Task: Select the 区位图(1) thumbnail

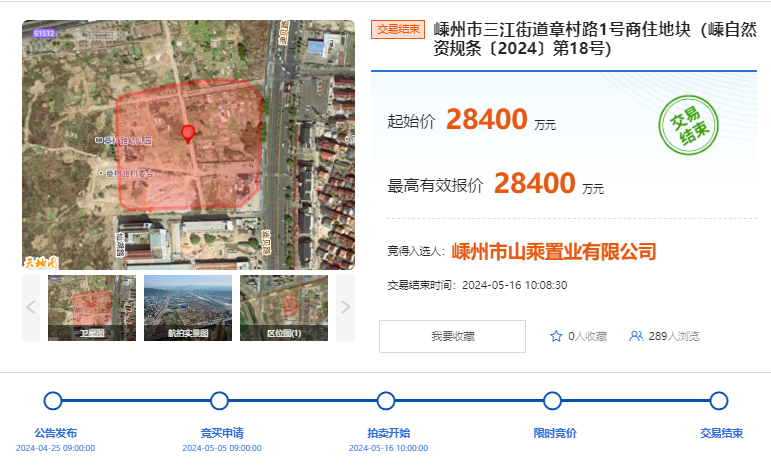Action: click(283, 307)
